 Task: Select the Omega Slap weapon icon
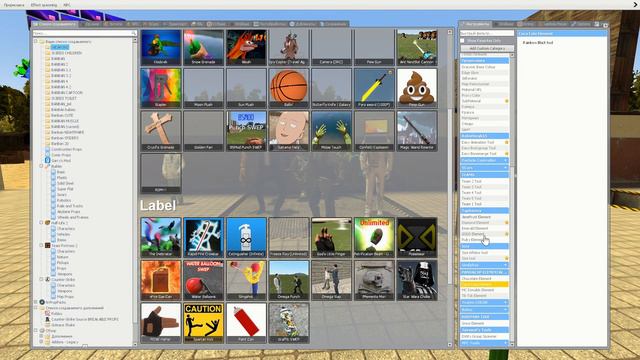[331, 280]
